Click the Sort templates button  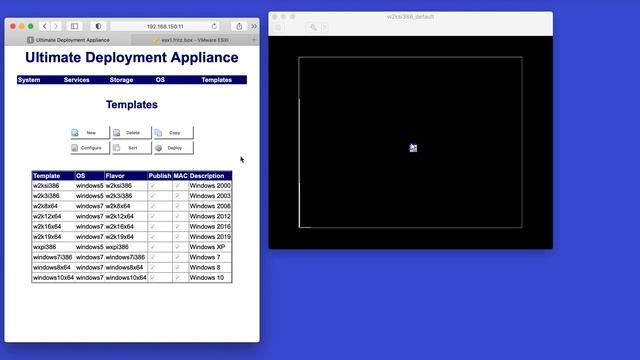tap(131, 148)
